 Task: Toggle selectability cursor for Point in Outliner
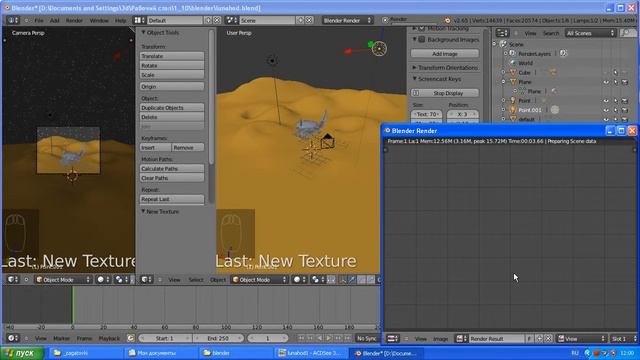coord(616,100)
